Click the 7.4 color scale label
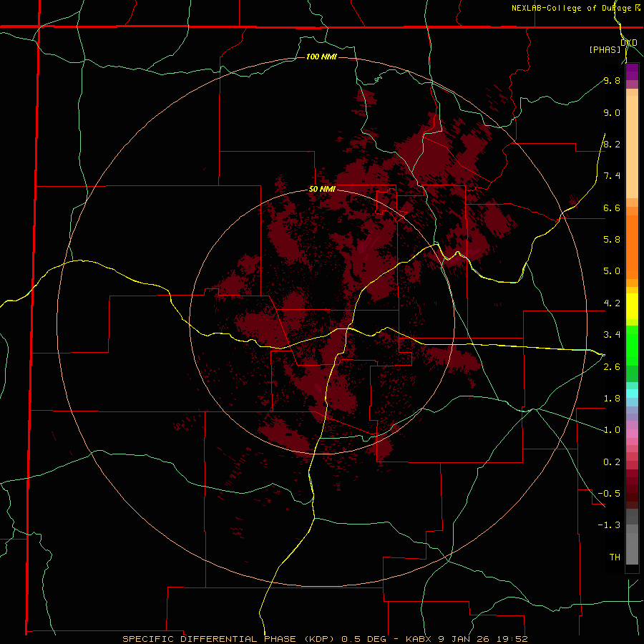 pos(612,176)
